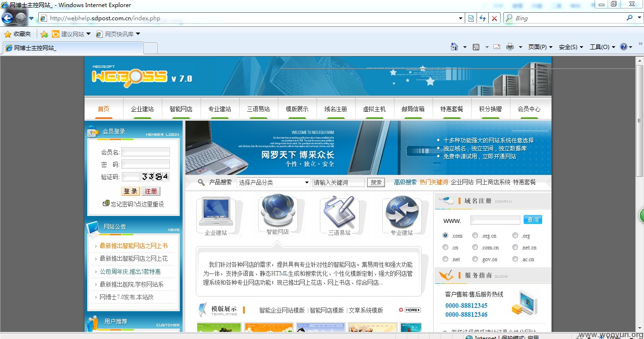Click the 三语易站 pen tablet icon
Screen dimensions: 644x339
[339, 212]
